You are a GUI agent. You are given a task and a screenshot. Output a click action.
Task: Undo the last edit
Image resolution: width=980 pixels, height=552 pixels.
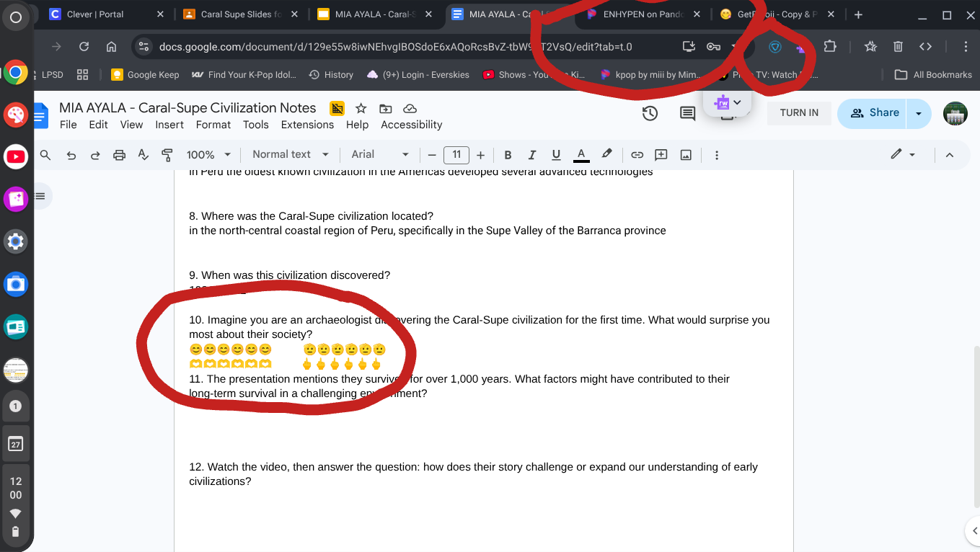click(x=71, y=155)
